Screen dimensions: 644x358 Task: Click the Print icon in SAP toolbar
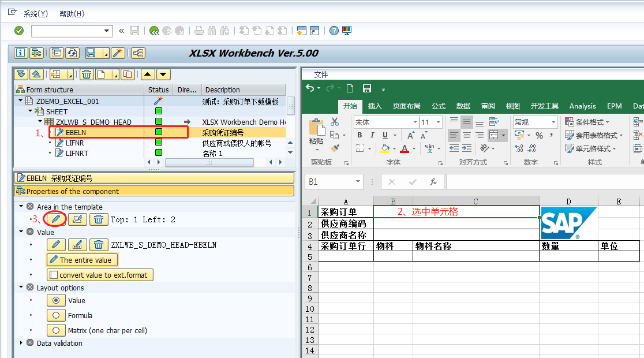coord(199,31)
